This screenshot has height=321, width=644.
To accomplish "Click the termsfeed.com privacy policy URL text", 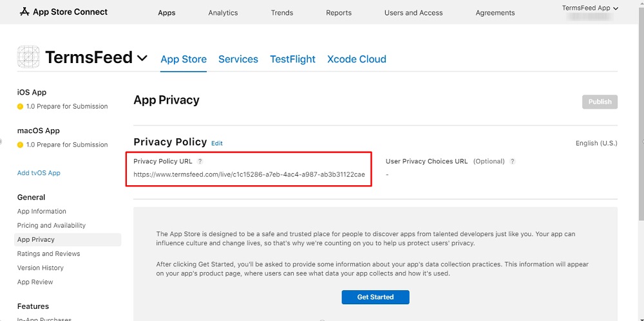I will (x=249, y=174).
